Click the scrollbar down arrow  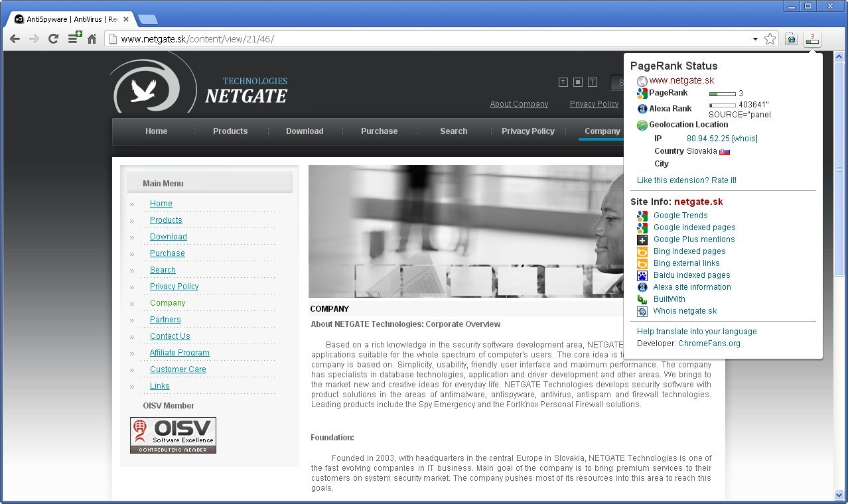[839, 495]
